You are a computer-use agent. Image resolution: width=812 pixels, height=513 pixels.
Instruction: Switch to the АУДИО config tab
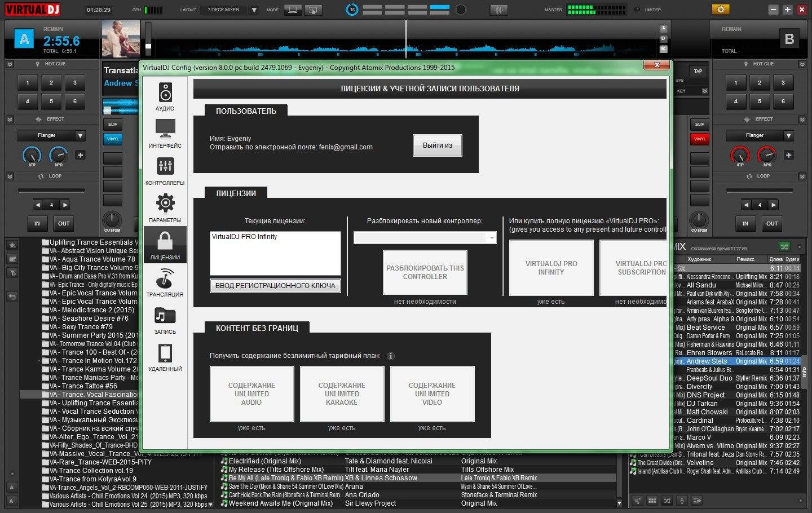(165, 96)
